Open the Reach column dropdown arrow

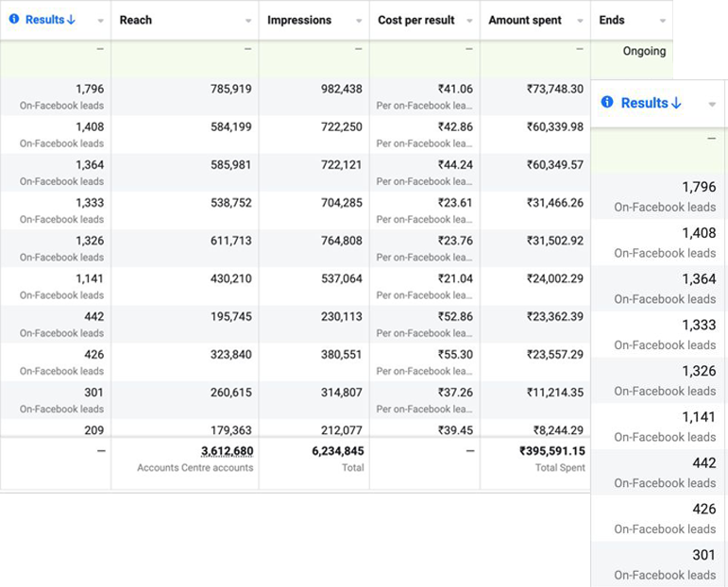click(248, 21)
